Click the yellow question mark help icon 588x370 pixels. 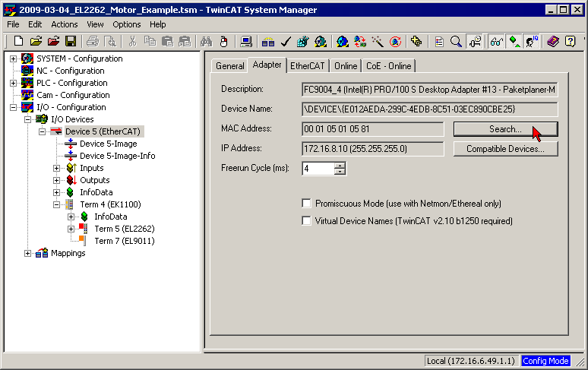[x=570, y=41]
